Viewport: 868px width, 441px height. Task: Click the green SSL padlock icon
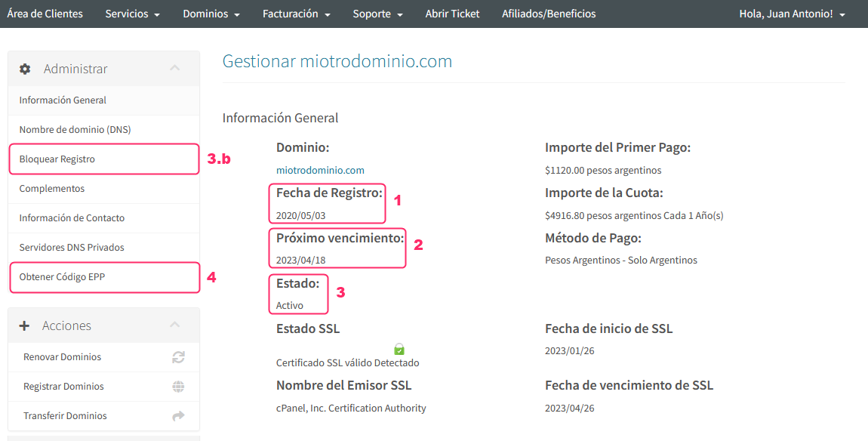point(399,349)
